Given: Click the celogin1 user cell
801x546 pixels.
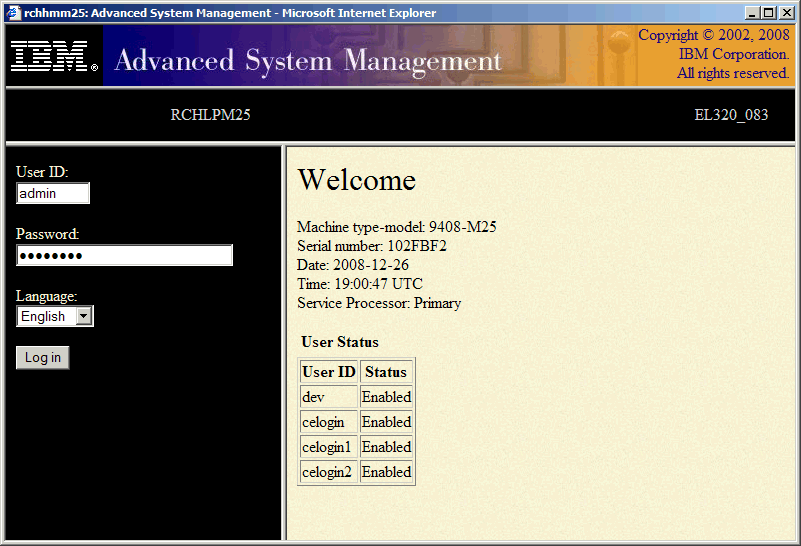Looking at the screenshot, I should pyautogui.click(x=329, y=447).
